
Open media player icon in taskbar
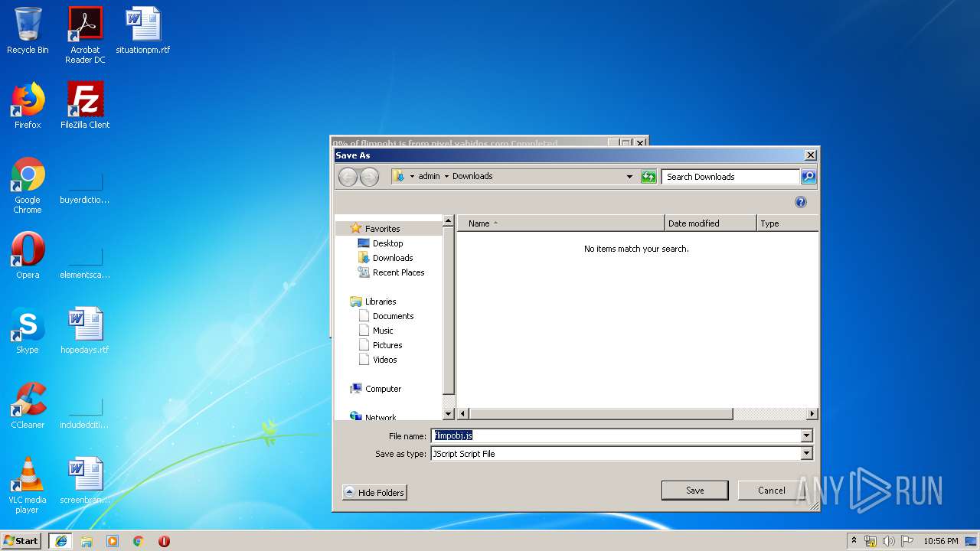[x=113, y=541]
